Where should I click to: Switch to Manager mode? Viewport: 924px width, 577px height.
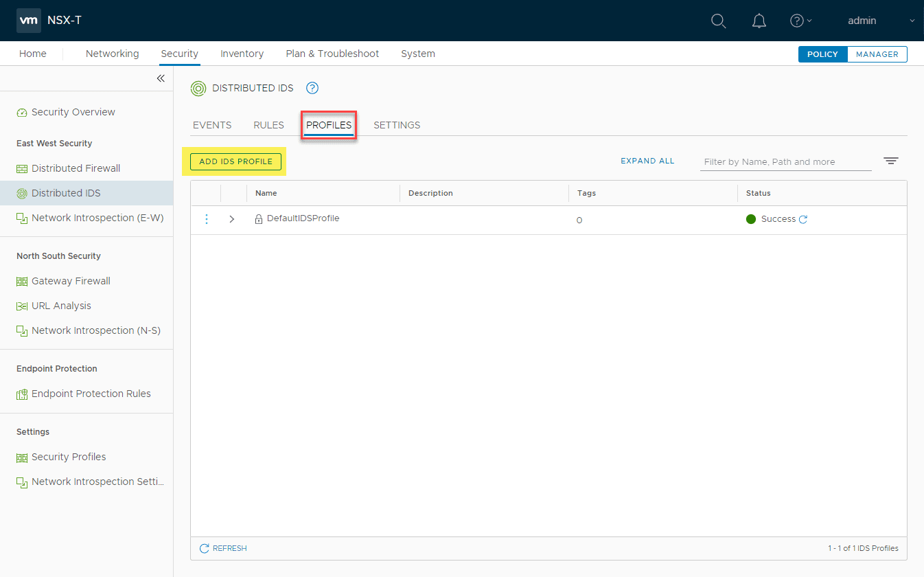pyautogui.click(x=877, y=54)
